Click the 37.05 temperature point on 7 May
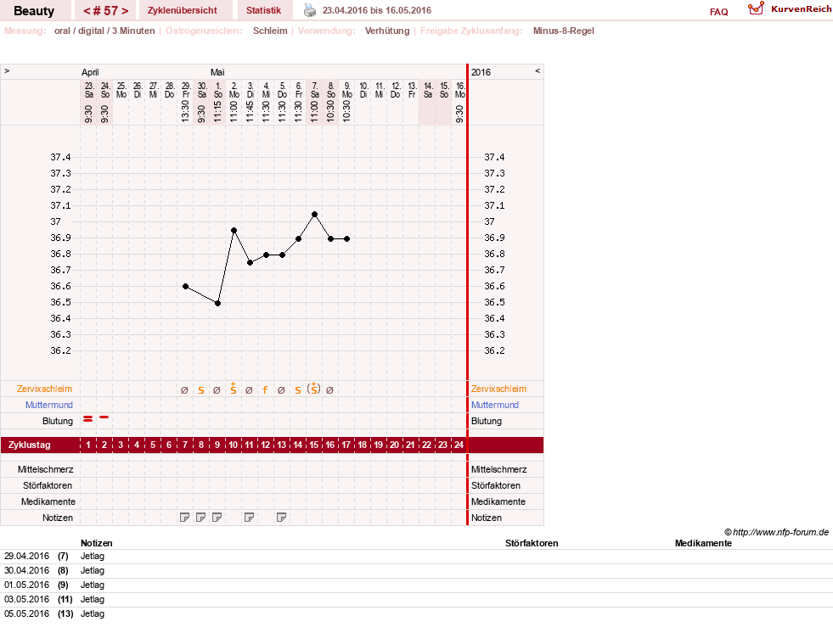833x644 pixels. coord(314,215)
